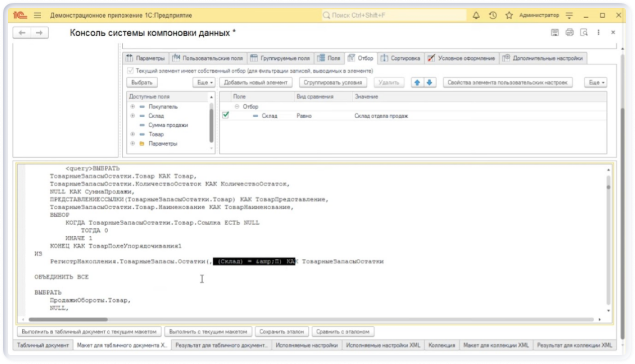Expand the Покупатель field node

tap(133, 107)
